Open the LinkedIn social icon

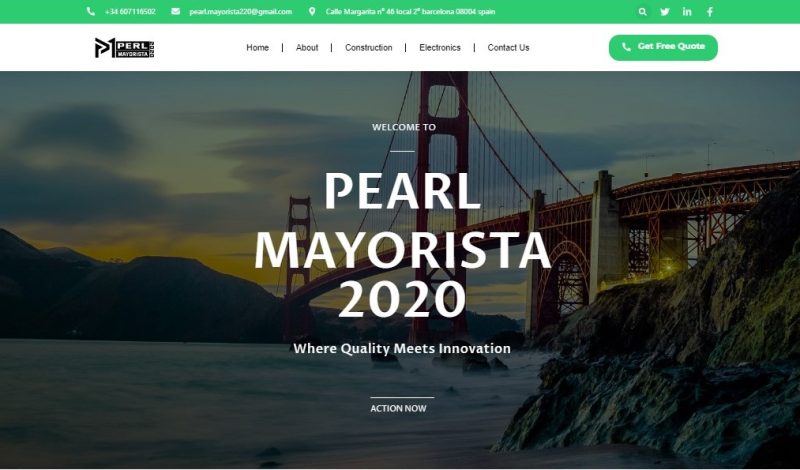(687, 12)
